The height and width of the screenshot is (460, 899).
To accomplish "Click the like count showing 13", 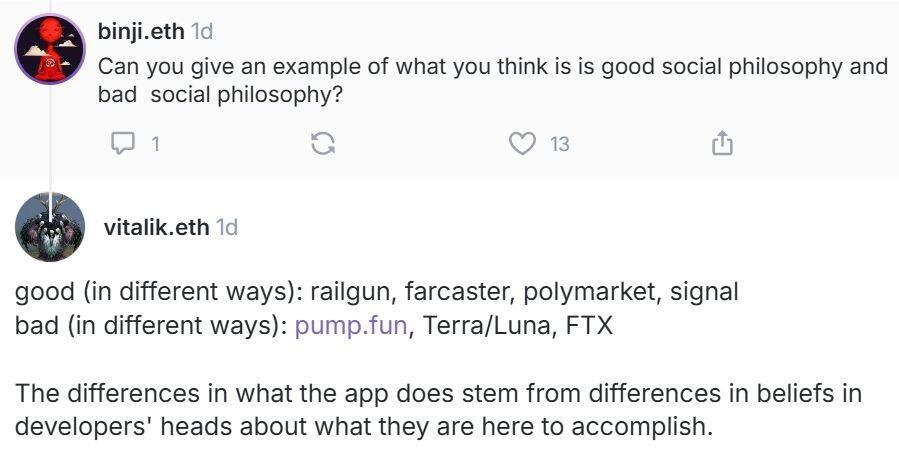I will (559, 144).
